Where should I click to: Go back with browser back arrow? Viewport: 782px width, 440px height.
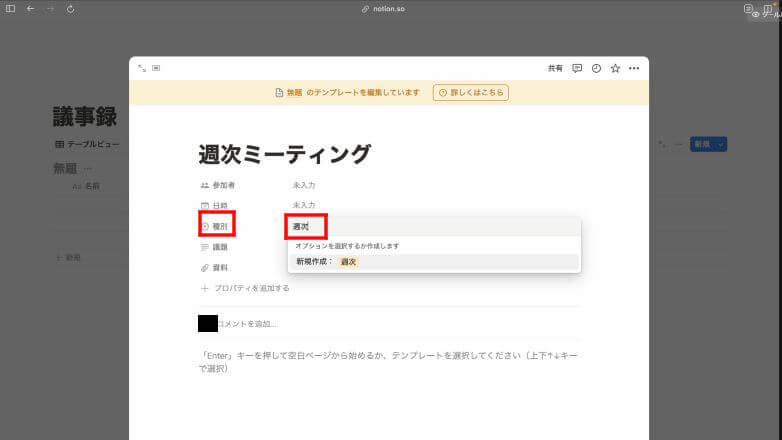30,8
